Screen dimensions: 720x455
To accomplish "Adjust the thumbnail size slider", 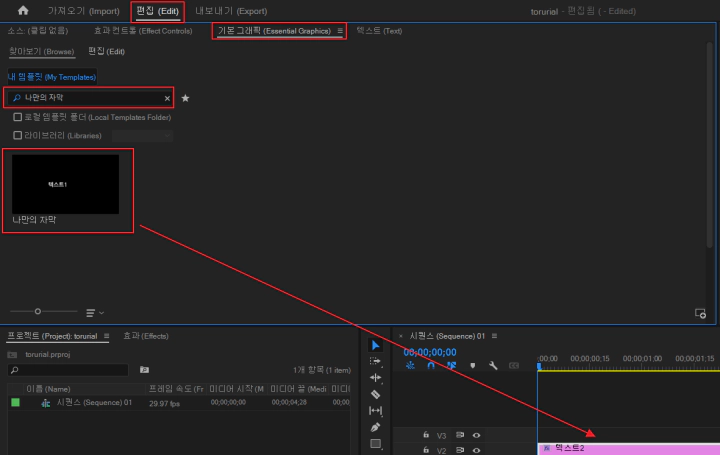I will point(38,311).
